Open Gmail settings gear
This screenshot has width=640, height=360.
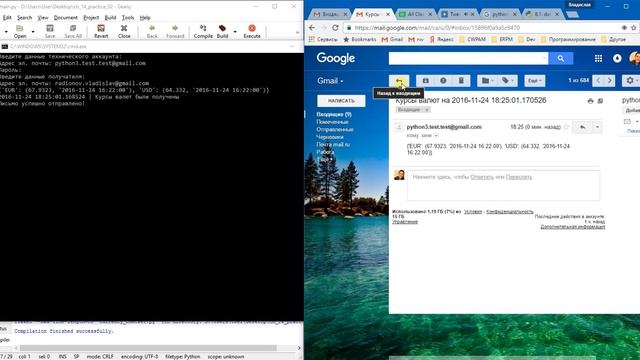631,81
